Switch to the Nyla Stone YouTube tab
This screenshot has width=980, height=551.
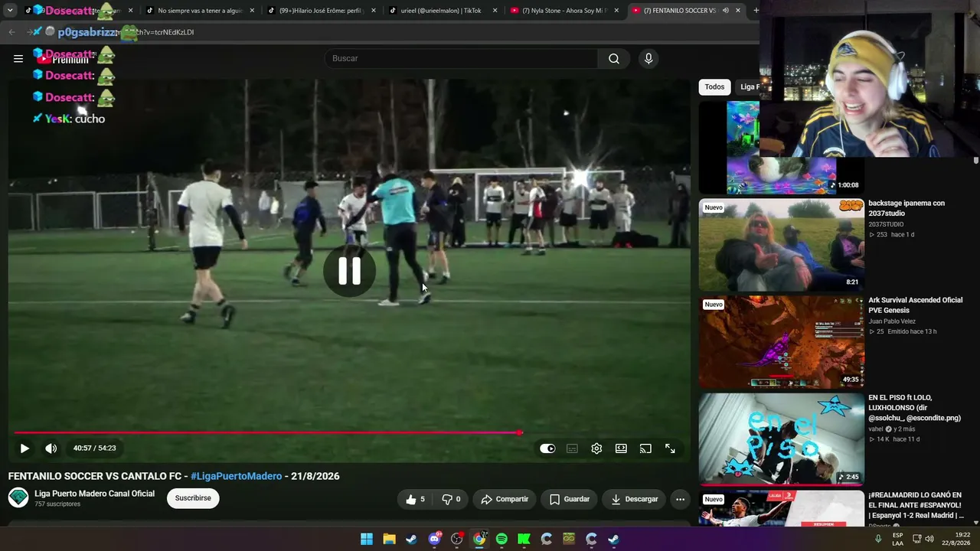tap(561, 11)
